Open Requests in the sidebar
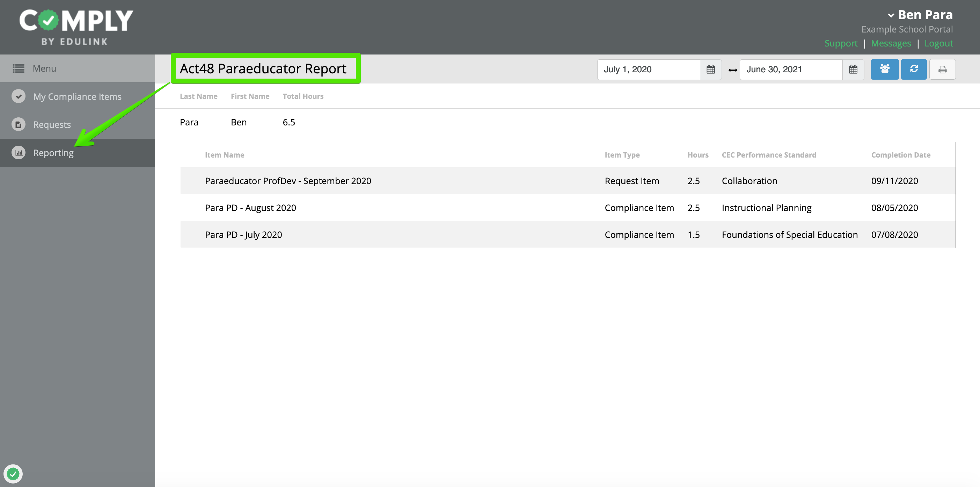 coord(52,125)
